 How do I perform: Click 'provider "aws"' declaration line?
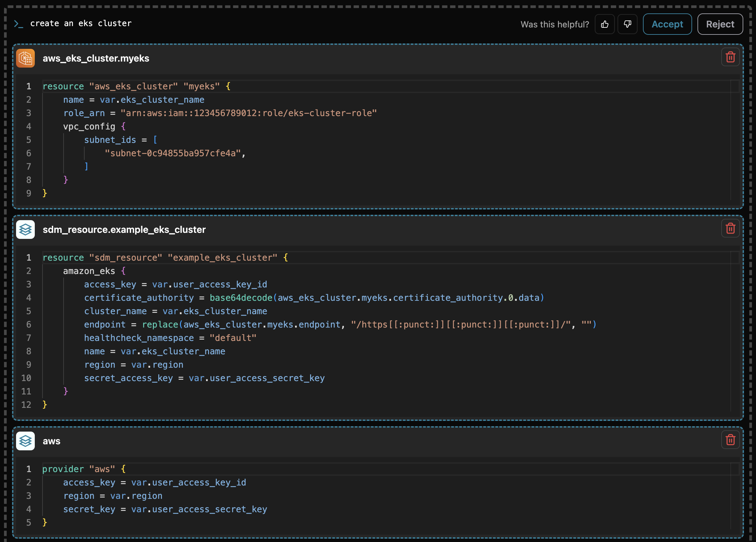(x=84, y=469)
